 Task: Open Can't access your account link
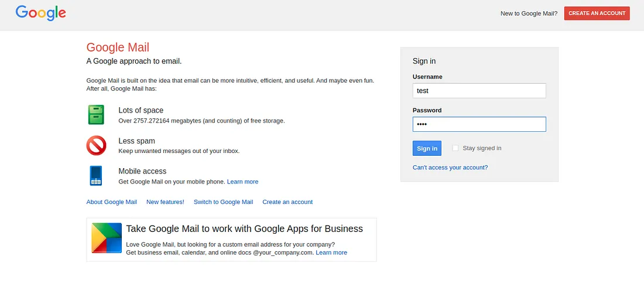pyautogui.click(x=450, y=168)
